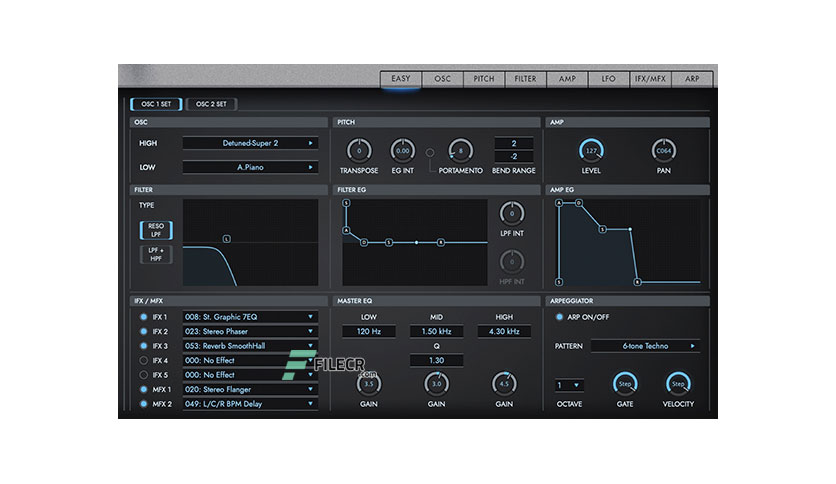Click the TRANSPOSE knob
Screen dimensions: 836x484
pyautogui.click(x=359, y=151)
